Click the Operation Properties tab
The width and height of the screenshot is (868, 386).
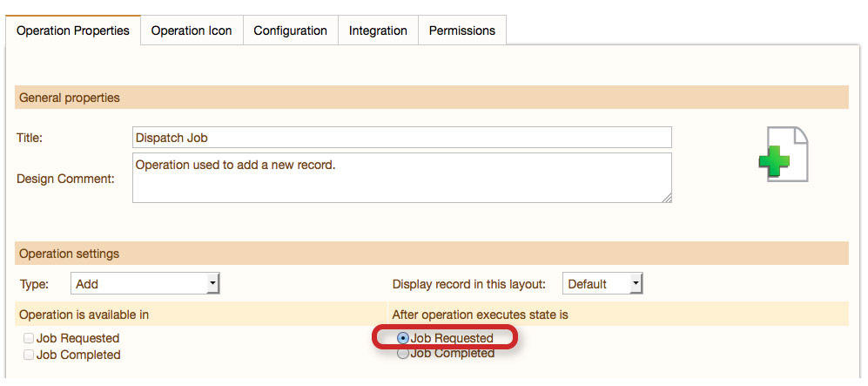73,30
